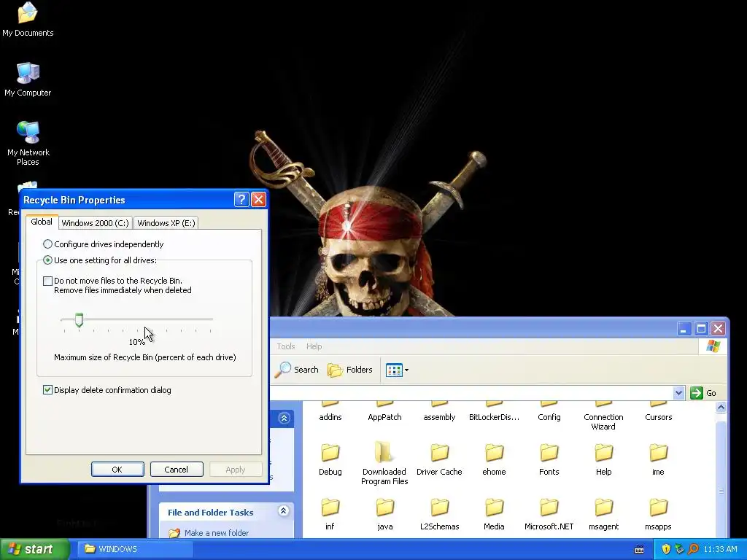
Task: Select the assembly folder
Action: tap(439, 412)
